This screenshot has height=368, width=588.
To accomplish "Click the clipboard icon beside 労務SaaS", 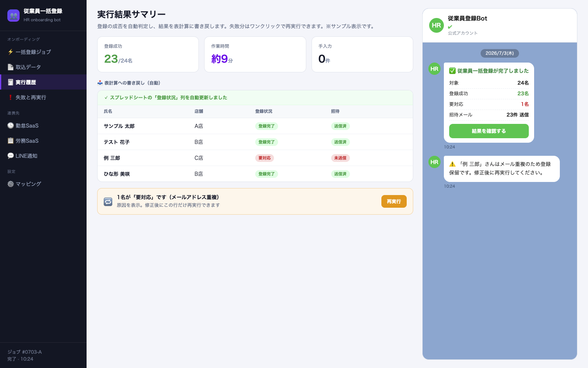I will pos(11,141).
